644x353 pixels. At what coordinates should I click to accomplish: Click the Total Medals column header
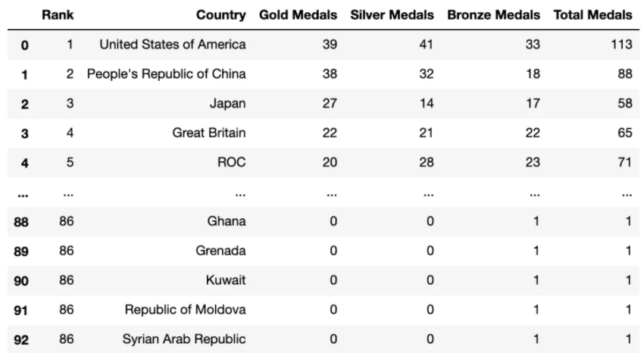[x=592, y=15]
